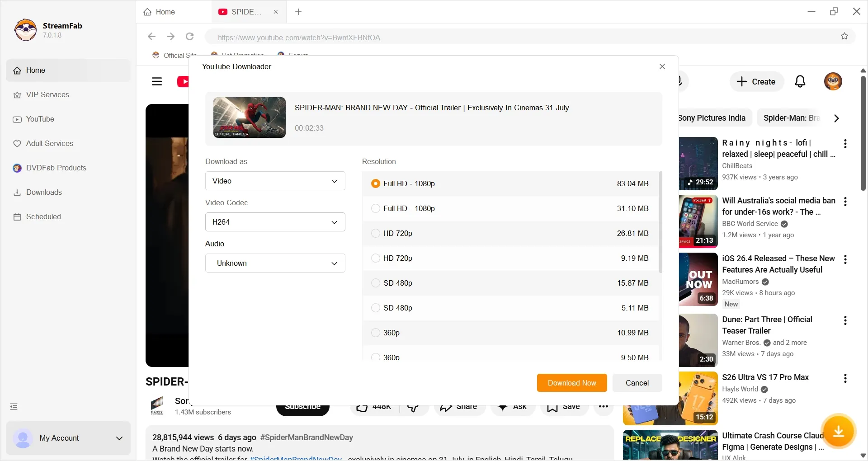
Task: Switch to the Home tab
Action: (x=165, y=12)
